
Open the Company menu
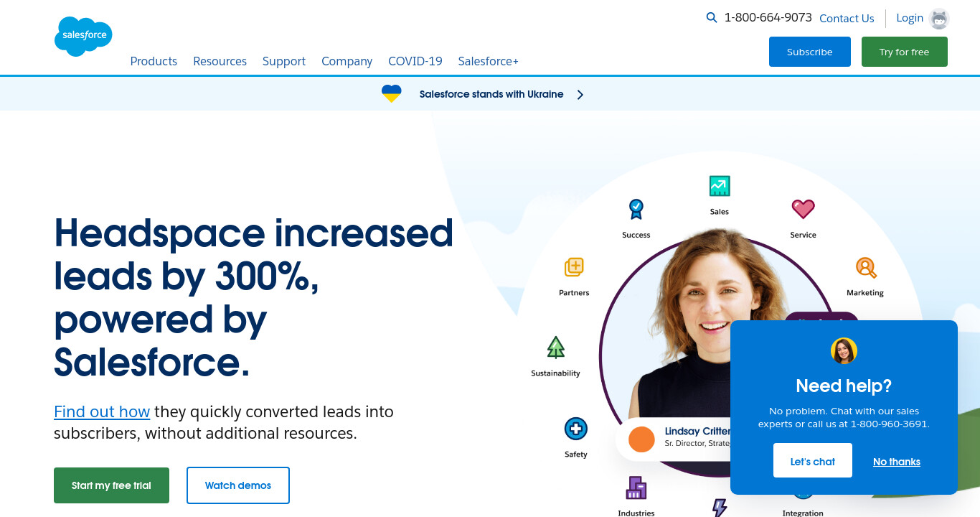pyautogui.click(x=347, y=61)
